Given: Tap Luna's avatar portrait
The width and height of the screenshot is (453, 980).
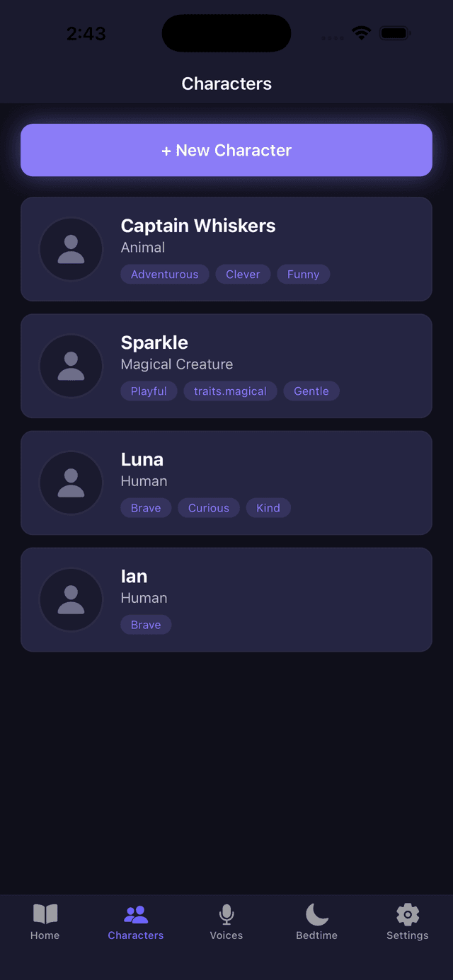Looking at the screenshot, I should coord(71,483).
